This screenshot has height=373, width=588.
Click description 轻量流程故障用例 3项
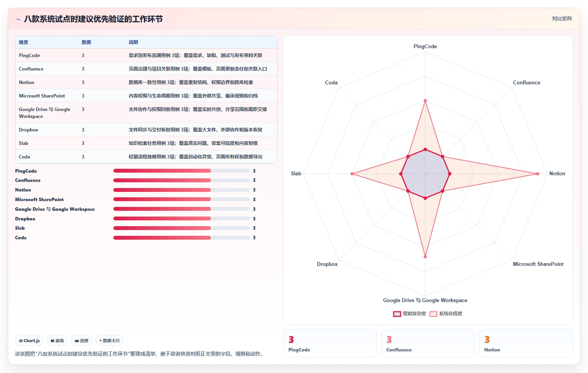click(x=195, y=157)
